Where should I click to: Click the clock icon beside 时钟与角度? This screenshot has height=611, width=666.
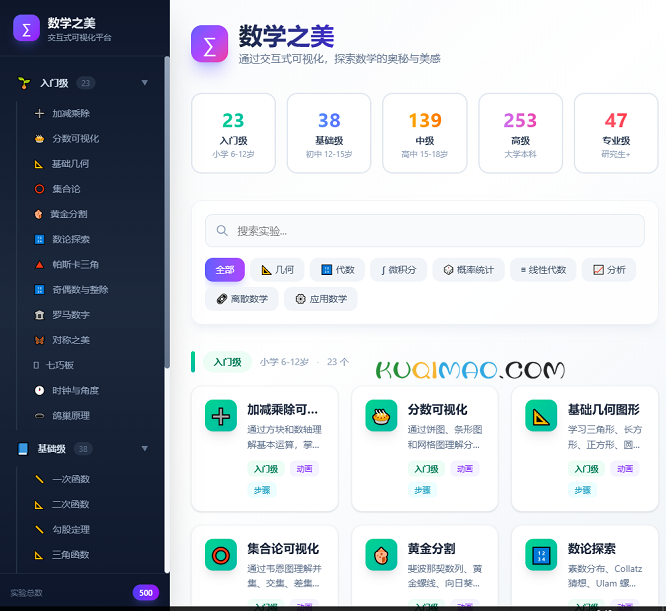coord(39,391)
